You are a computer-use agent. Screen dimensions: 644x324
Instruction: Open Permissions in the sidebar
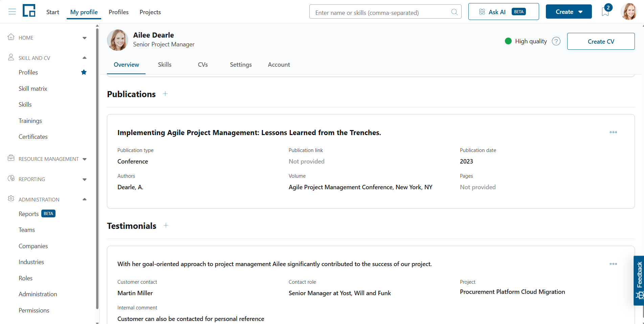34,310
